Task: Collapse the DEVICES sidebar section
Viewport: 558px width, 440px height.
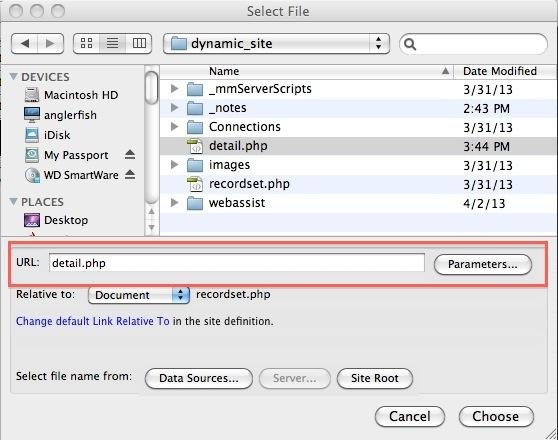Action: (14, 76)
